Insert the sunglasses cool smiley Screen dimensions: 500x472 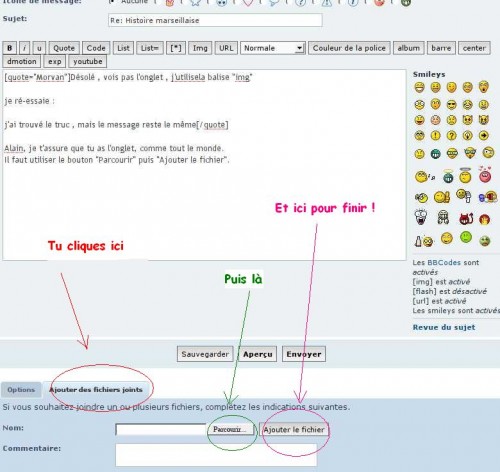[451, 105]
